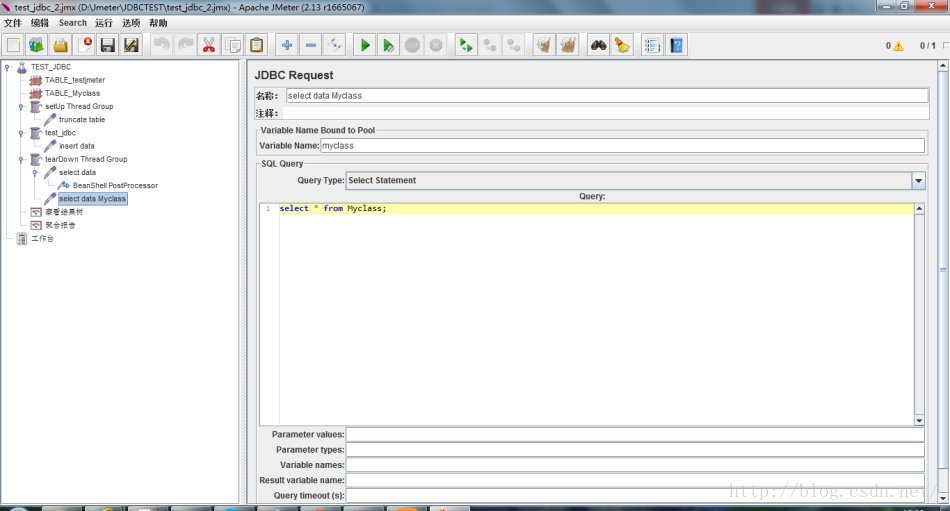Viewport: 950px width, 511px height.
Task: Click the grey Stop icon
Action: (412, 45)
